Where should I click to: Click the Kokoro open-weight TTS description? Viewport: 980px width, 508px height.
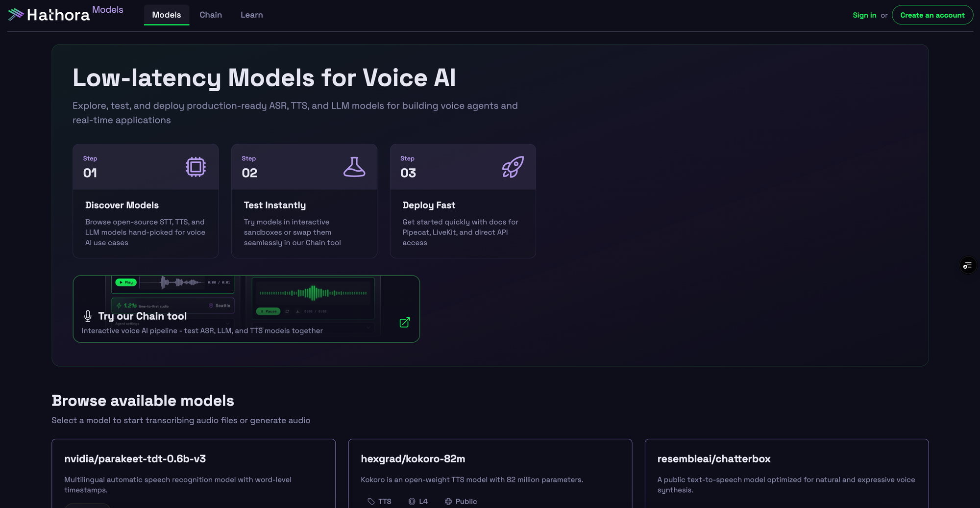[472, 480]
